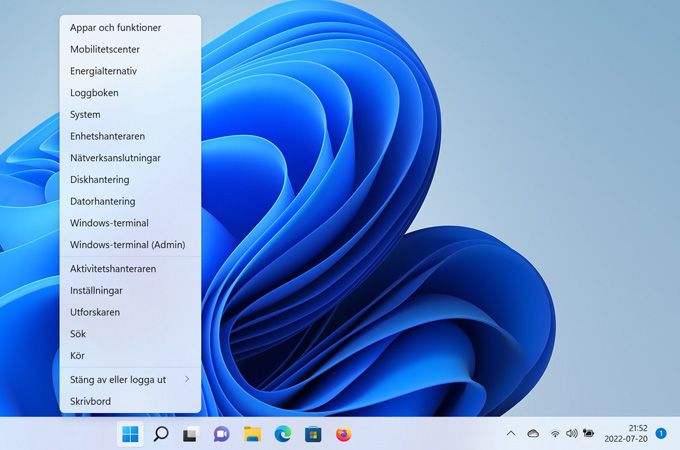680x450 pixels.
Task: Open Task View on the taskbar
Action: 191,434
